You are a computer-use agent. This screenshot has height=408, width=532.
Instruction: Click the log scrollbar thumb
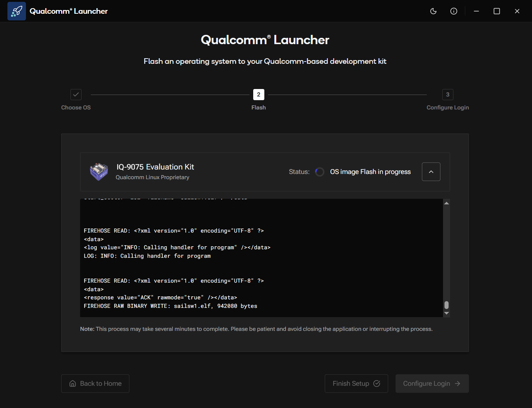[x=447, y=305]
